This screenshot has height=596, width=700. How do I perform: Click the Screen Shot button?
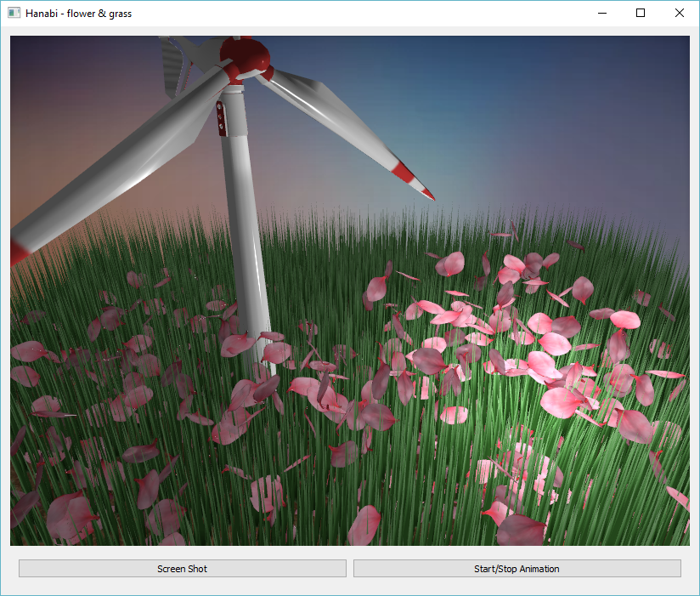pos(182,568)
